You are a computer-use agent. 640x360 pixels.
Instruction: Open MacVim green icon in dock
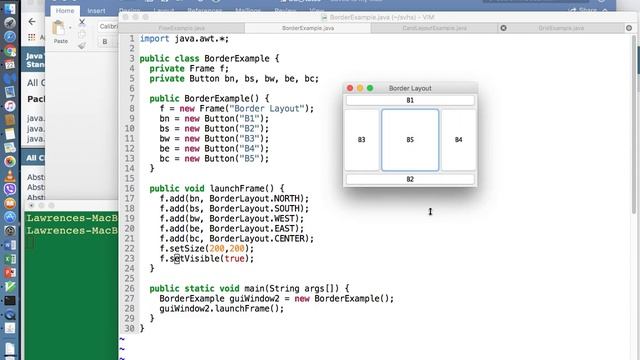pyautogui.click(x=10, y=287)
